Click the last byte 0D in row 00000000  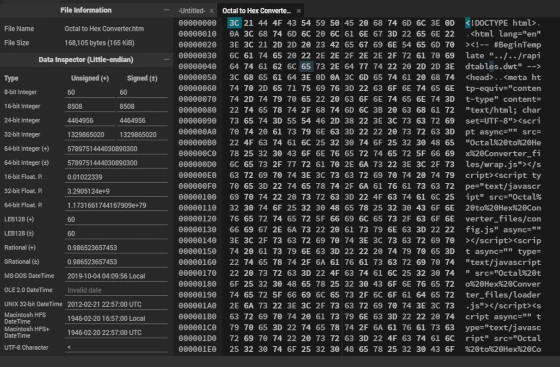tap(449, 23)
